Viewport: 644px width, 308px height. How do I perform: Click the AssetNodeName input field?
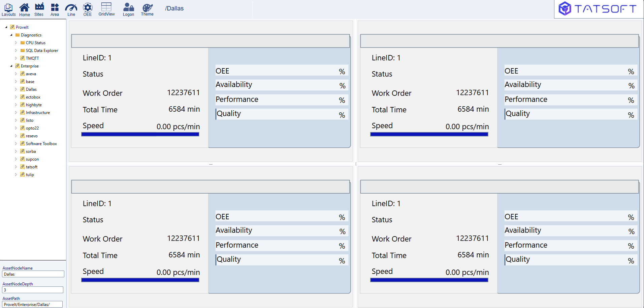33,274
